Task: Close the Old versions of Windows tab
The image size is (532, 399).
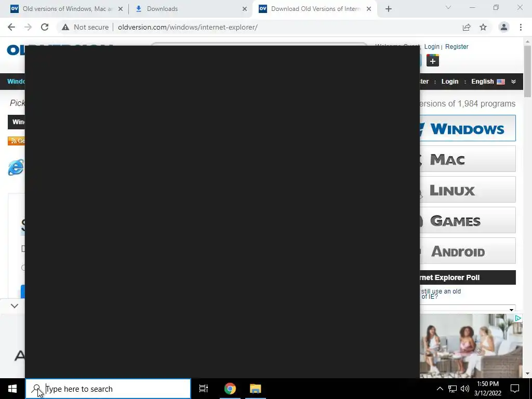Action: [121, 9]
